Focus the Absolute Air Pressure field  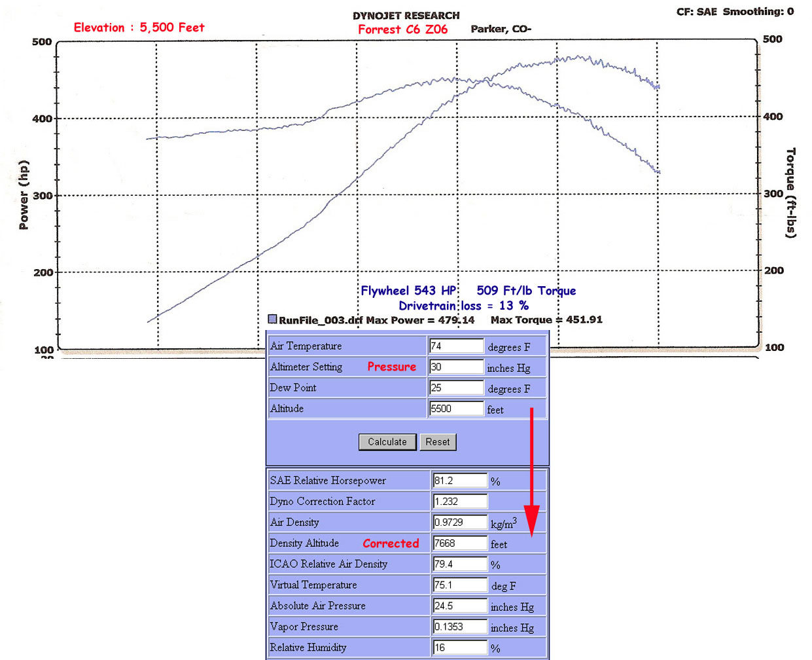[460, 606]
